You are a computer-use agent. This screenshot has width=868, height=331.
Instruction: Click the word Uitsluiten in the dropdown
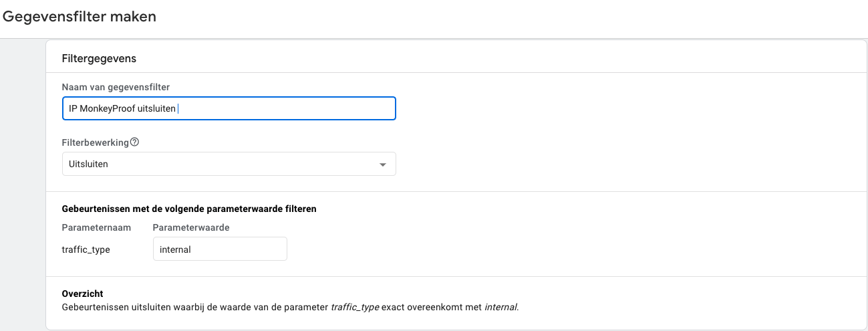[x=88, y=164]
